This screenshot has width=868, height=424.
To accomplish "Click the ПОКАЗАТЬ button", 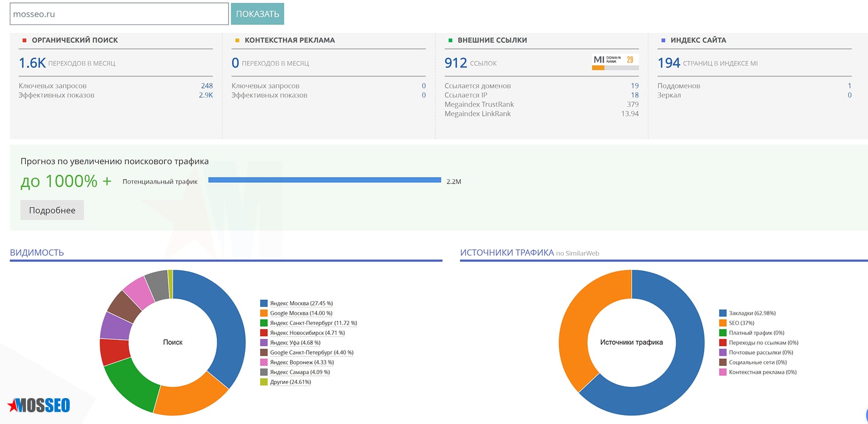I will [x=257, y=14].
